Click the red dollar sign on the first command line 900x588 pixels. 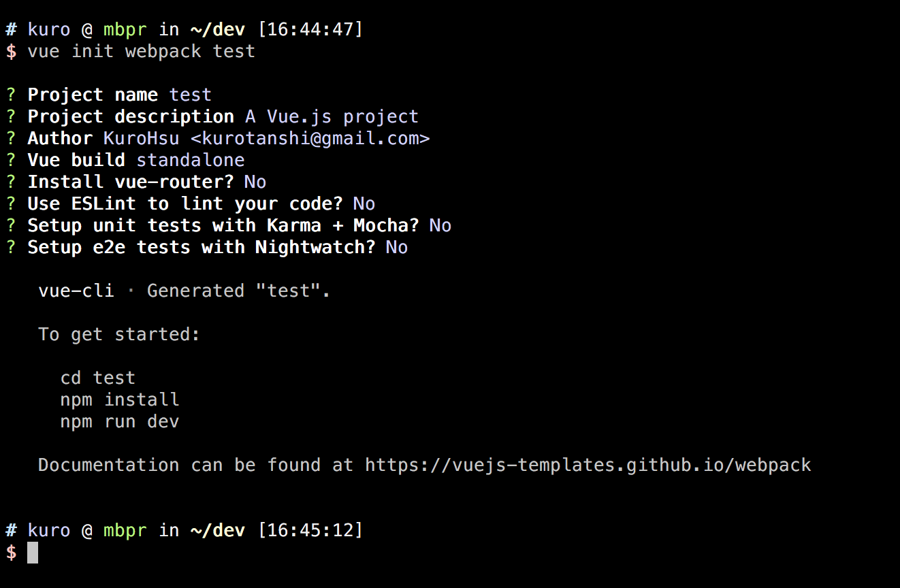pos(11,52)
